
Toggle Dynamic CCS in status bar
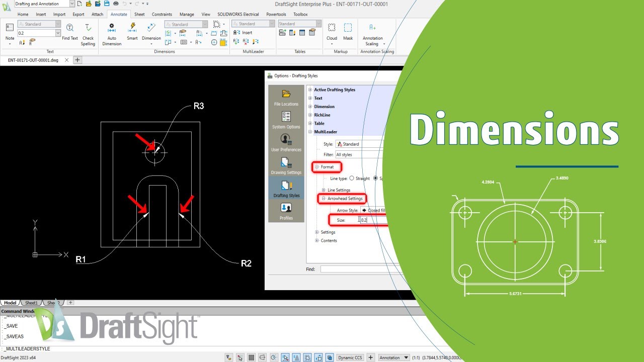pos(350,357)
